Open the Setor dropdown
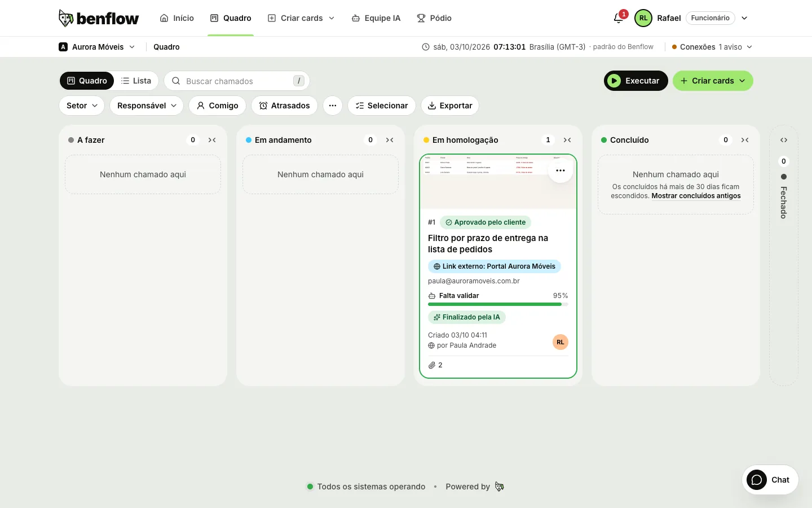Screen dimensions: 812x508 coord(82,106)
